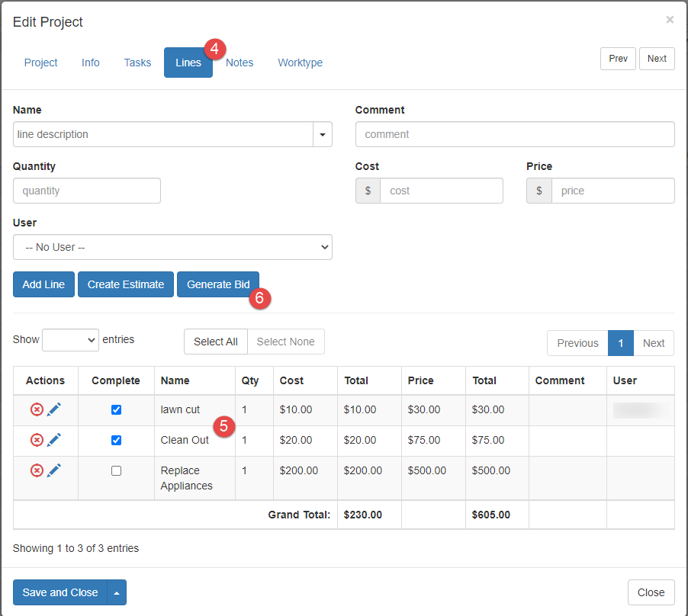The height and width of the screenshot is (616, 688).
Task: Click the Create Estimate button
Action: coord(126,284)
